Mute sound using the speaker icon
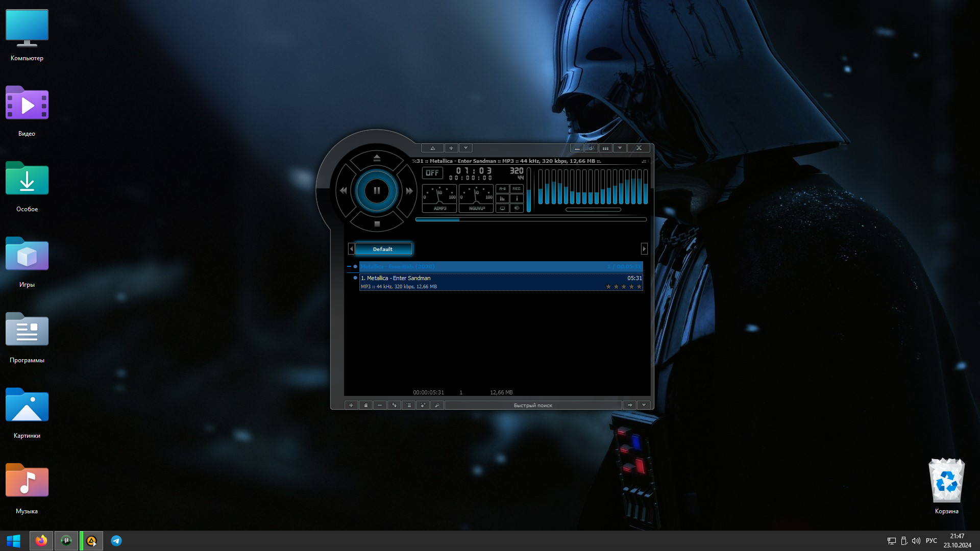Image resolution: width=980 pixels, height=551 pixels. pyautogui.click(x=517, y=208)
